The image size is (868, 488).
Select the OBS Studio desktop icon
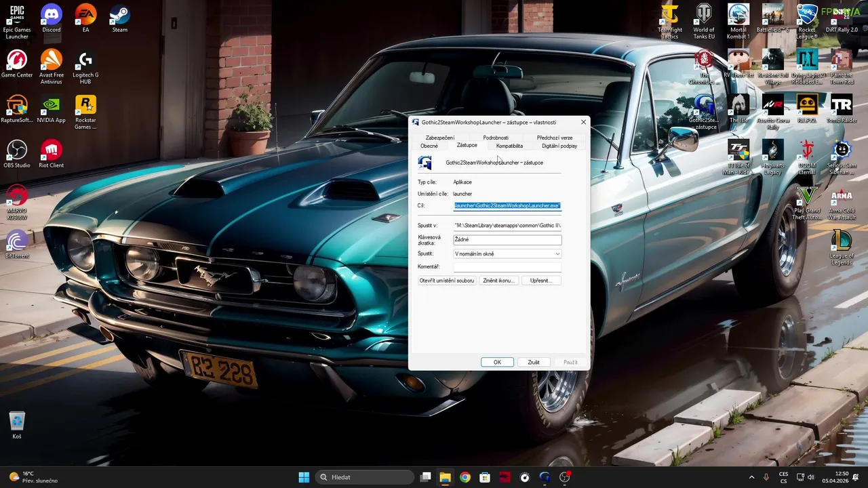pyautogui.click(x=17, y=154)
